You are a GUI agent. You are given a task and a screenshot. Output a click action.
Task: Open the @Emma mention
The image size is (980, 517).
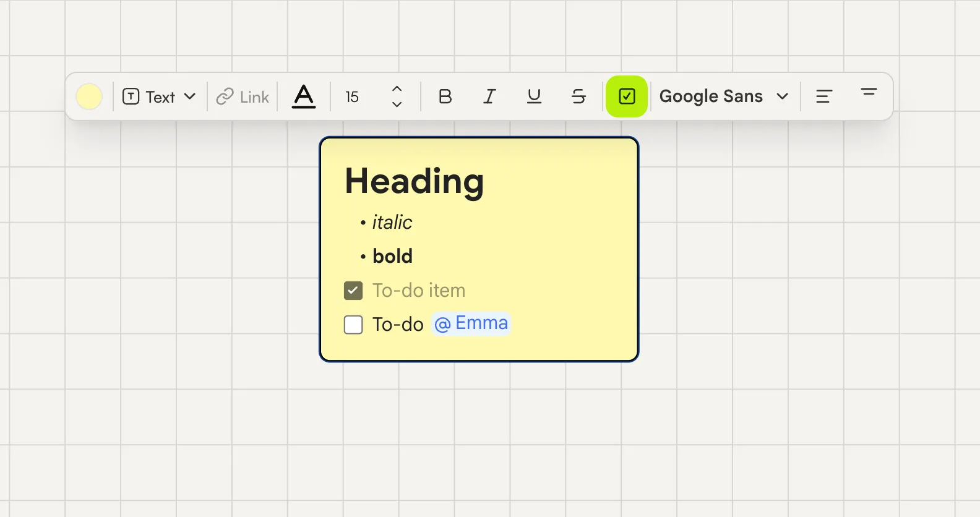click(x=471, y=323)
